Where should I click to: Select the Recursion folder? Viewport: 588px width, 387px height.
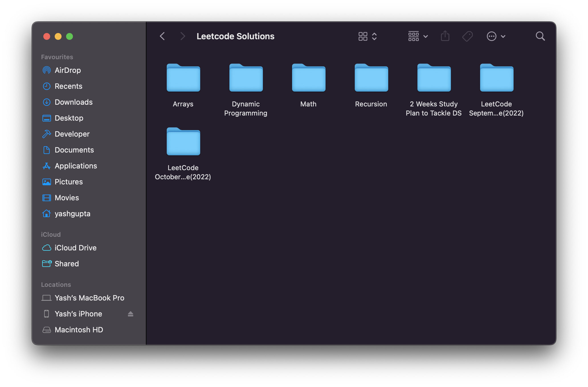coord(371,78)
